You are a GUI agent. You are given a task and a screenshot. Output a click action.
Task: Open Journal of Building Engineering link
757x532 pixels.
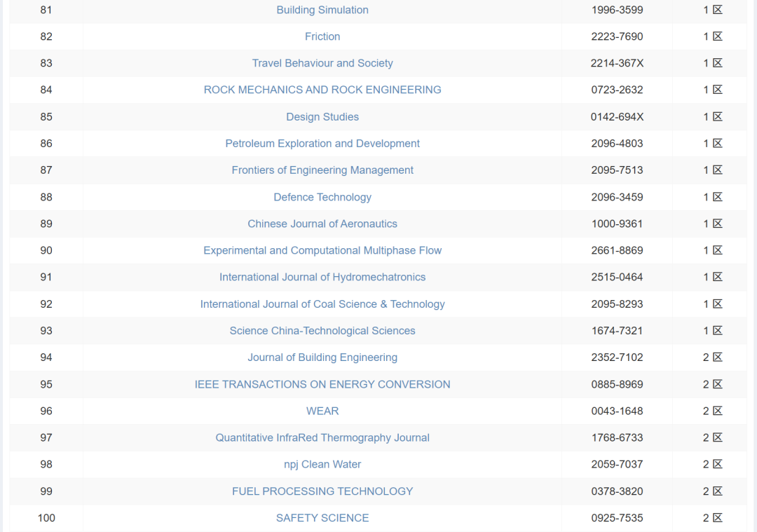tap(322, 357)
